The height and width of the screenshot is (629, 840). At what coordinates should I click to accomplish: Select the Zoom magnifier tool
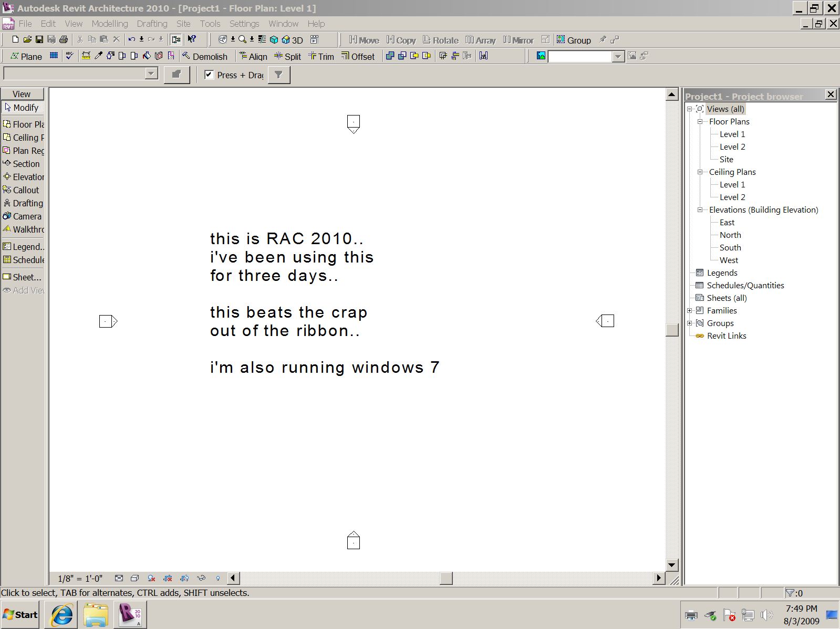pos(242,39)
